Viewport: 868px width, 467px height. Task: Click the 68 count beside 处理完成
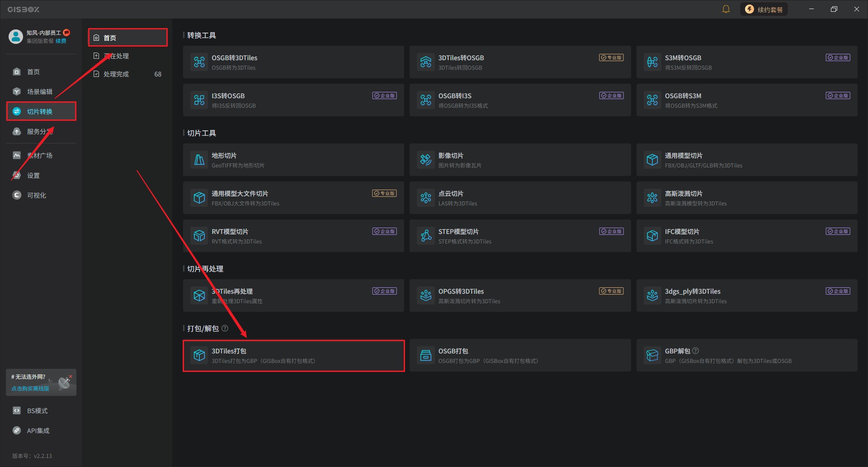pyautogui.click(x=158, y=74)
